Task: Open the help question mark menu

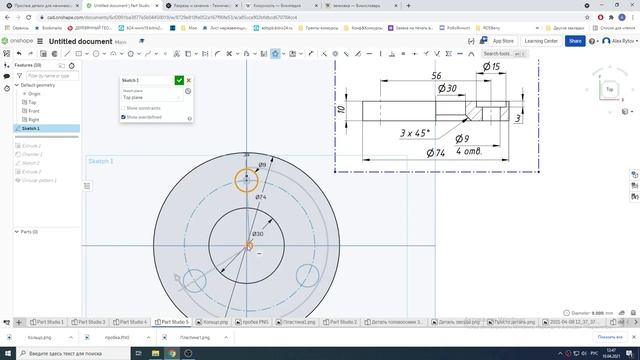Action: pyautogui.click(x=592, y=41)
